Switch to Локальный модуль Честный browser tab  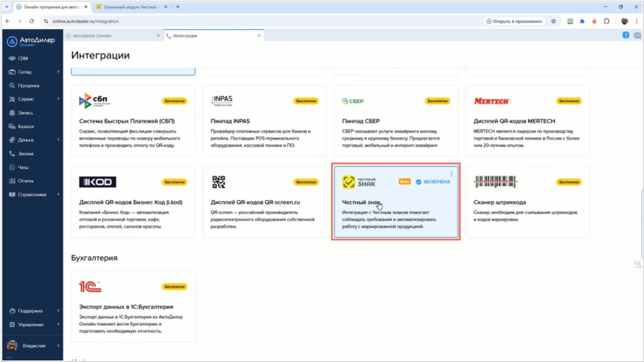(x=130, y=7)
